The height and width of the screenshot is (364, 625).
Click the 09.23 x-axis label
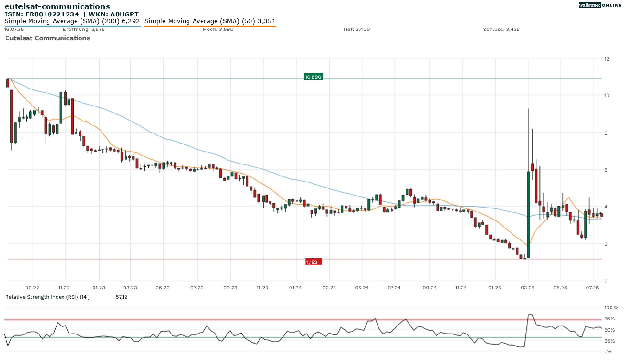point(230,288)
